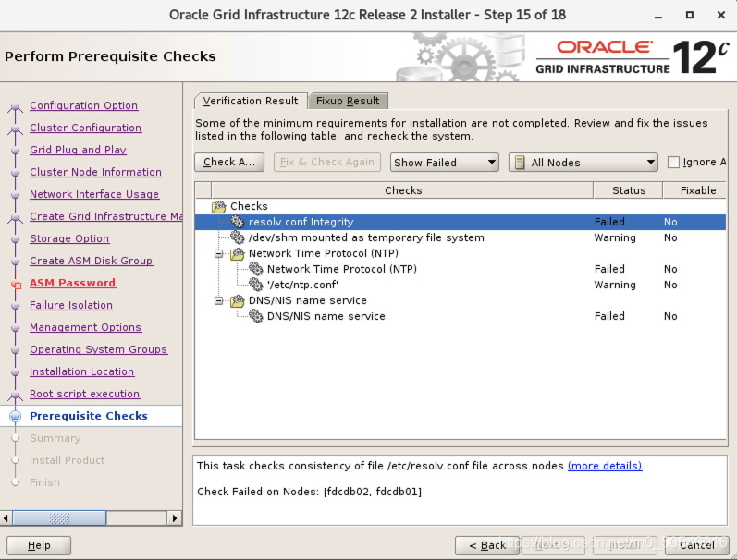The image size is (737, 560).
Task: Go to Root script execution step
Action: (x=84, y=394)
